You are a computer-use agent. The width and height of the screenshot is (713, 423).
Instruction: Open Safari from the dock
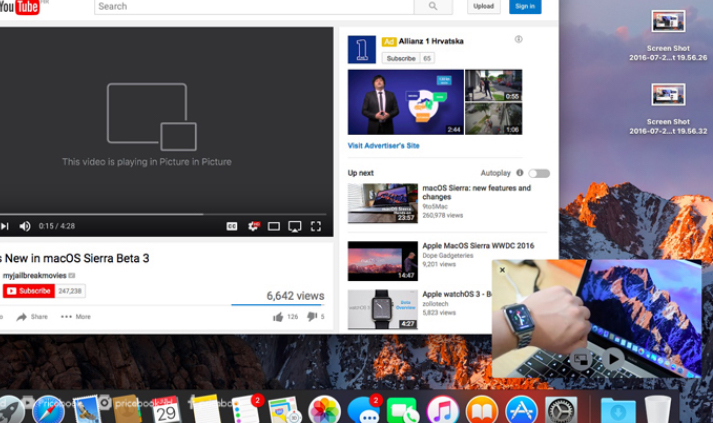point(48,410)
